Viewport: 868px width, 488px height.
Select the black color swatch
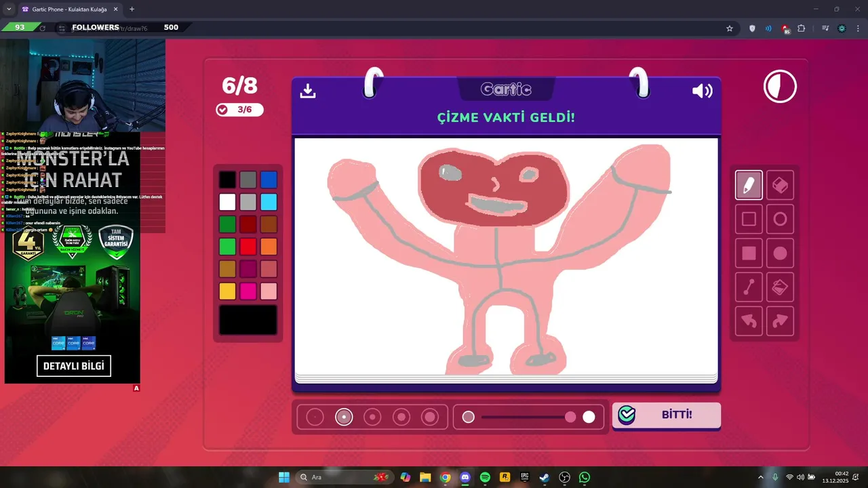227,180
